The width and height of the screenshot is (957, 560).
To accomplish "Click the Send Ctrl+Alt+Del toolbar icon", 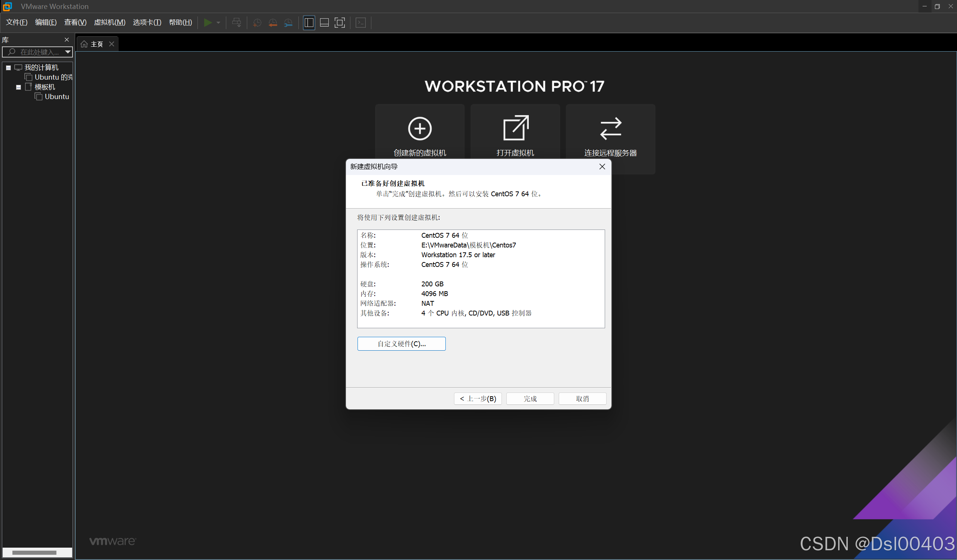I will (x=236, y=23).
